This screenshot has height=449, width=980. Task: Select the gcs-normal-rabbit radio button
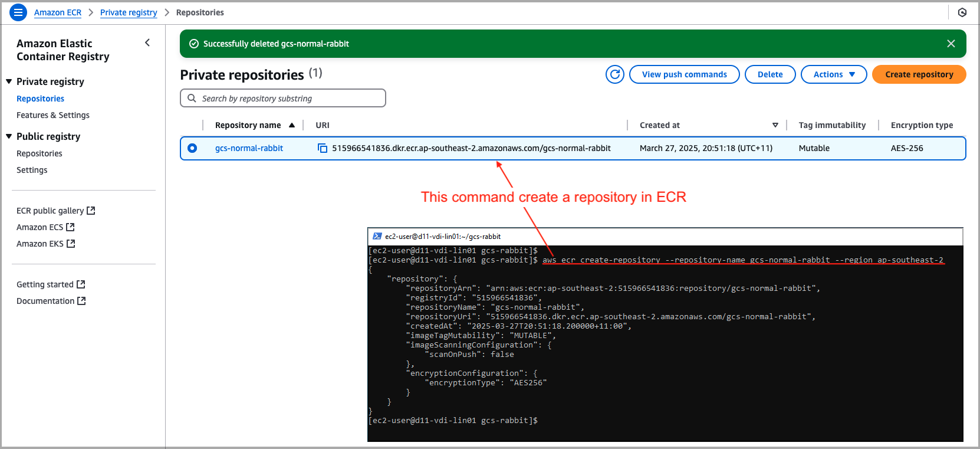pos(192,148)
